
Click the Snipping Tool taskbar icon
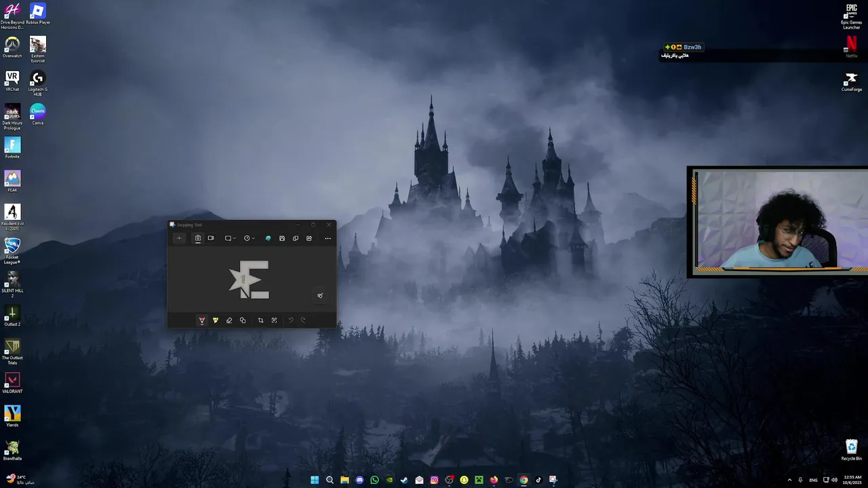coord(553,480)
